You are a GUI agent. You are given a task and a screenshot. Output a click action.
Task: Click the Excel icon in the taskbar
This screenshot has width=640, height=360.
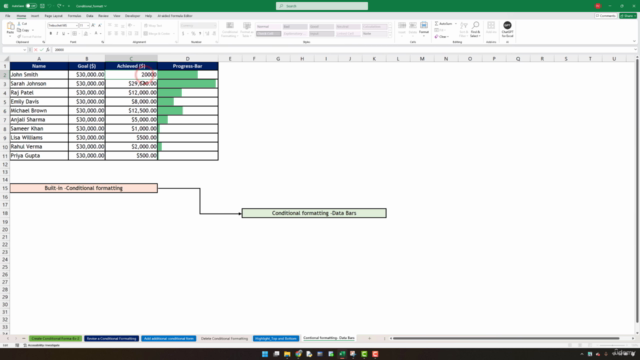tap(342, 354)
